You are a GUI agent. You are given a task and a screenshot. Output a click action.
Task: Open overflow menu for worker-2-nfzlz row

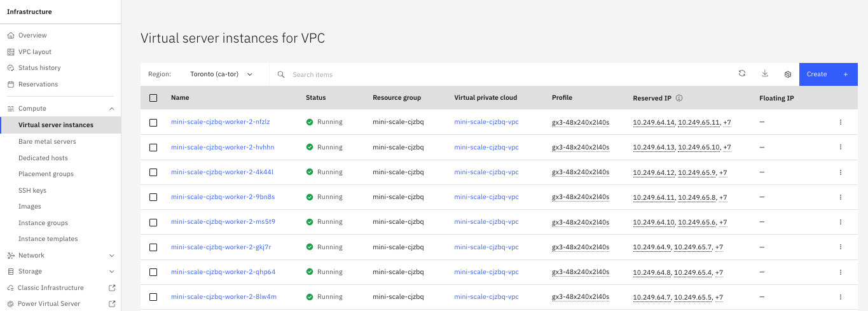[x=840, y=122]
